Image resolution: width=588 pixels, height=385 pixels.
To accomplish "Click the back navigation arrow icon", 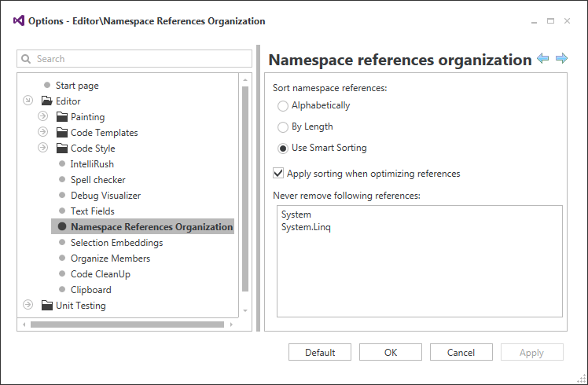I will click(543, 59).
